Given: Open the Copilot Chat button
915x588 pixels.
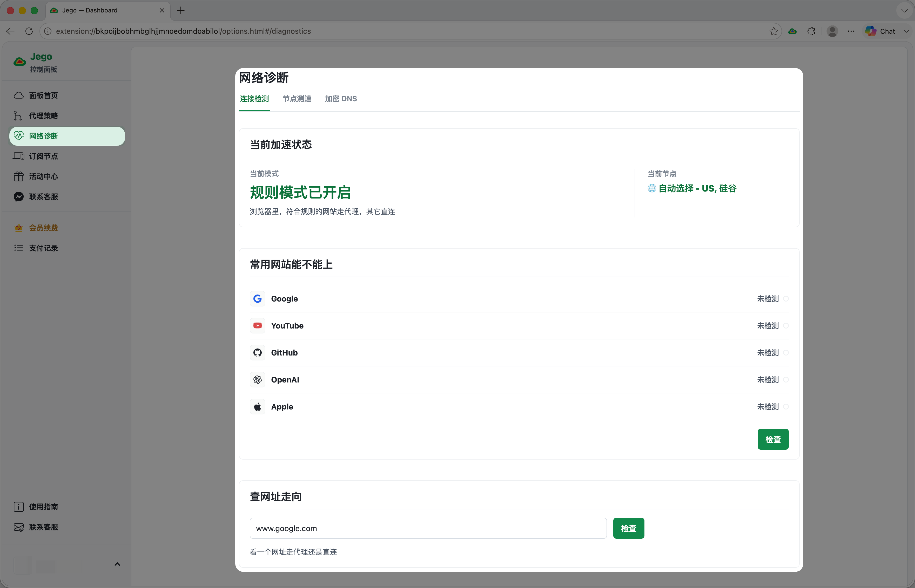Looking at the screenshot, I should pyautogui.click(x=880, y=31).
